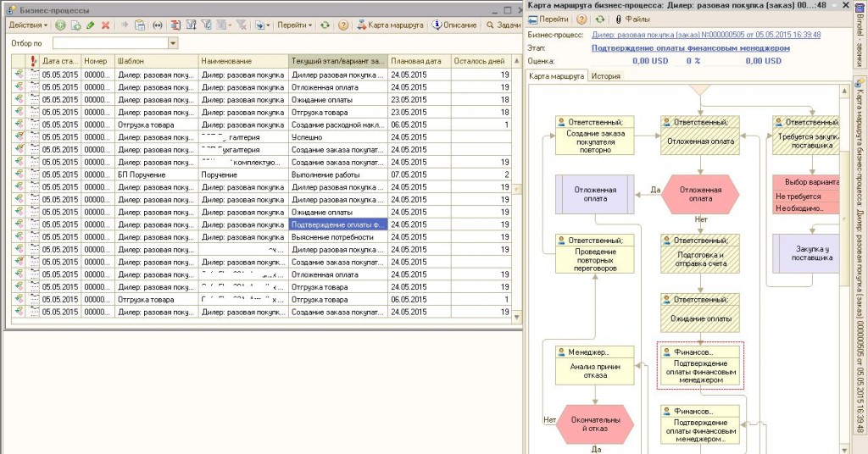The height and width of the screenshot is (454, 868).
Task: Click the Не требуется variant option
Action: 807,197
